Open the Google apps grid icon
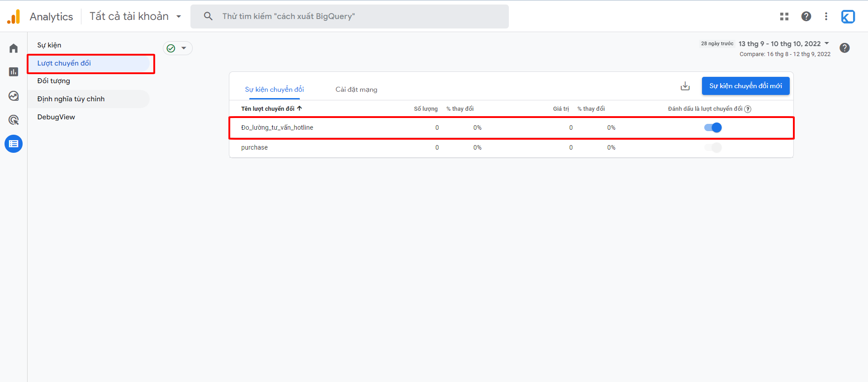868x382 pixels. click(784, 16)
